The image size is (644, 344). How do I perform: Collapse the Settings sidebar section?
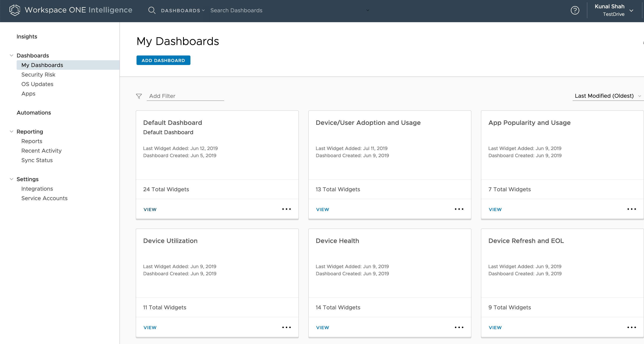tap(11, 179)
